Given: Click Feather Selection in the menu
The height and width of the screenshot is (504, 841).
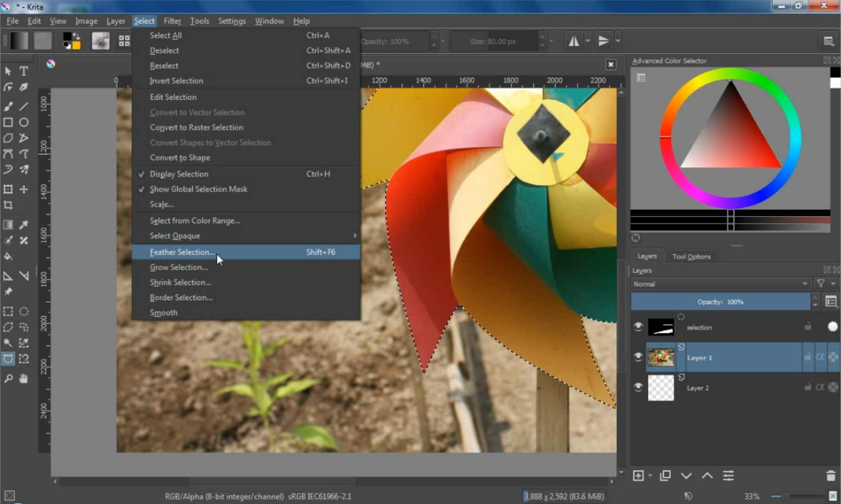Looking at the screenshot, I should coord(182,252).
